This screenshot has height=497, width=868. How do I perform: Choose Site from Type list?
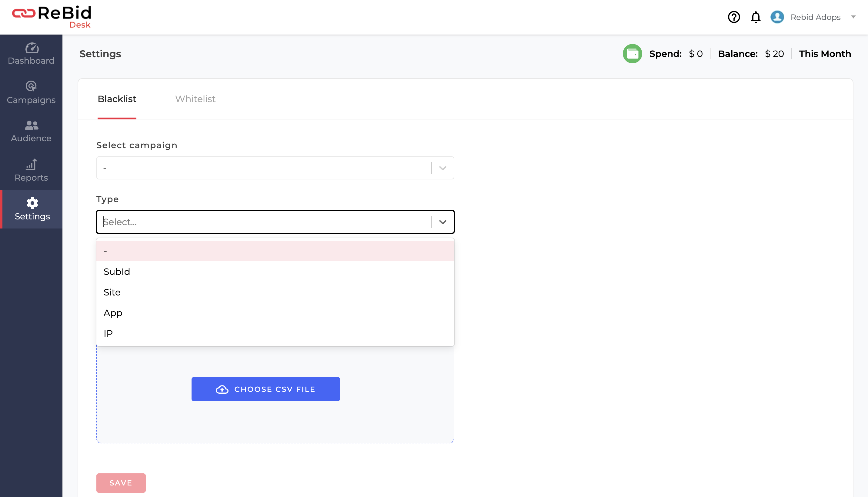[x=275, y=292]
